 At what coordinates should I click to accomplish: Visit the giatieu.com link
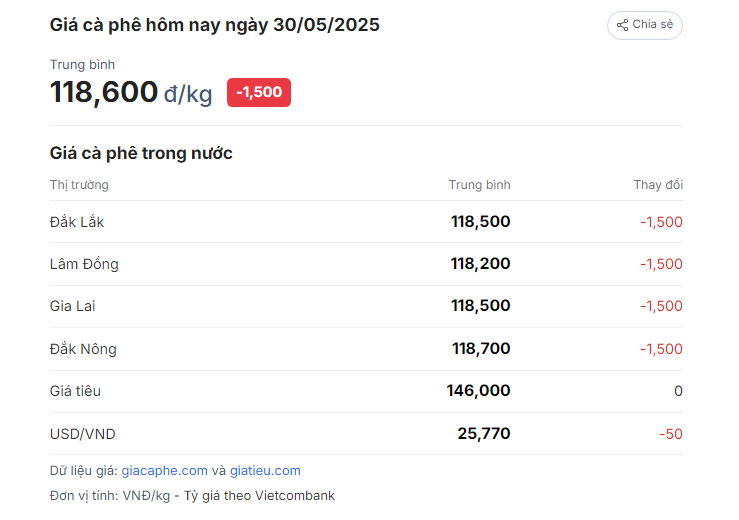pos(265,470)
